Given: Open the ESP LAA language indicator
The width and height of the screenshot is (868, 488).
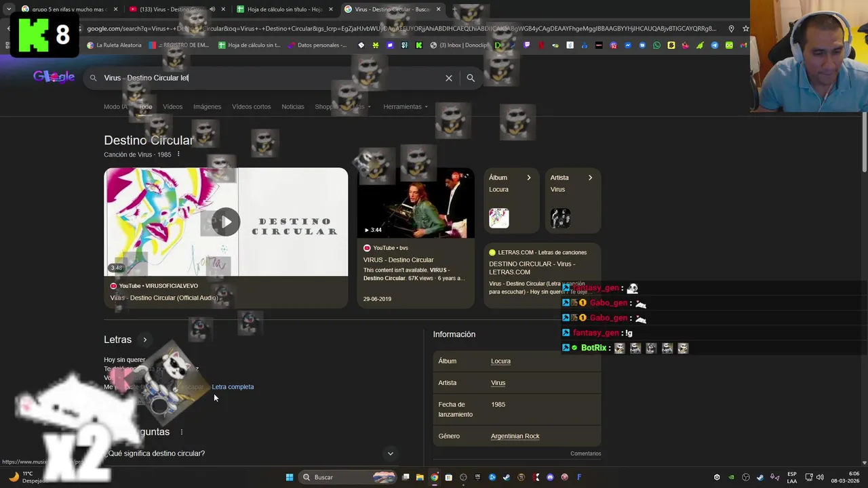Looking at the screenshot, I should coord(791,477).
